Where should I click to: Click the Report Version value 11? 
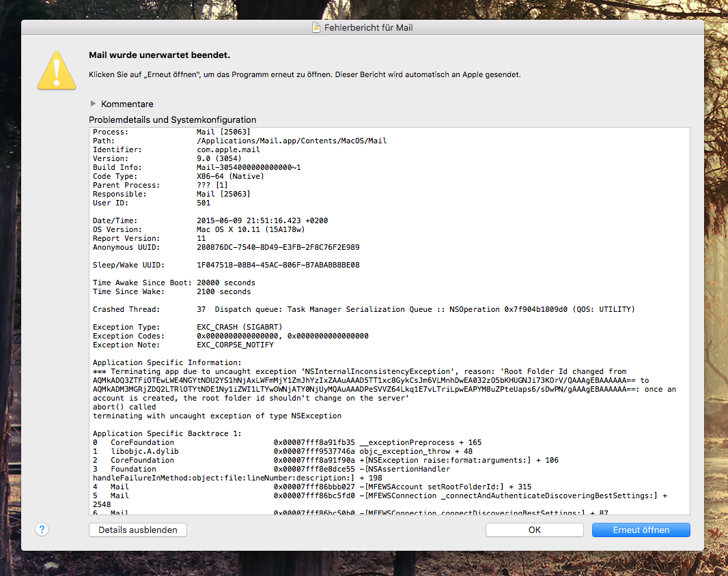201,239
